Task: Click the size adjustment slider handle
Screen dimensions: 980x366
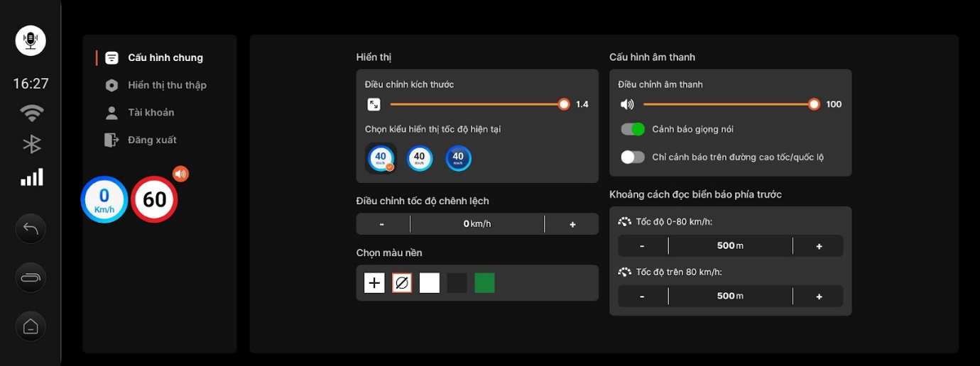Action: point(564,104)
